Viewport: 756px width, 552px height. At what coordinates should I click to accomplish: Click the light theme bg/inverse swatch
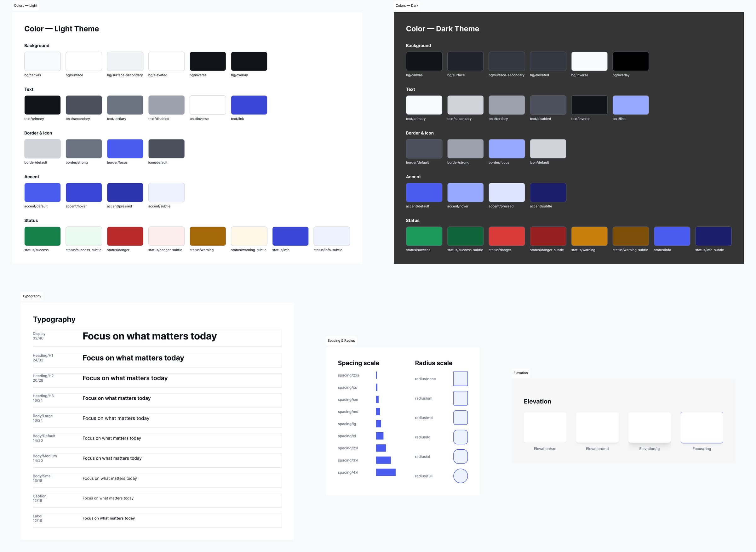pos(208,61)
